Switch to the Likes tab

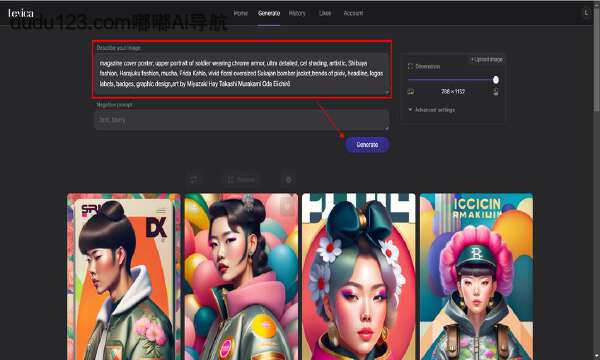coord(325,13)
